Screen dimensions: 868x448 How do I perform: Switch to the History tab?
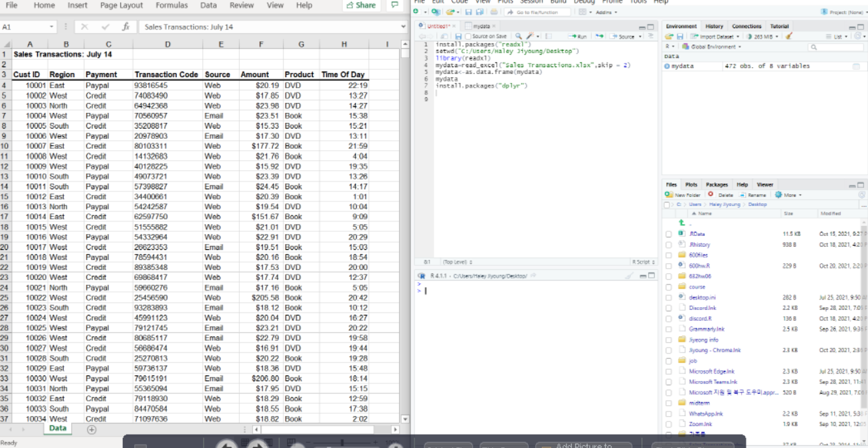point(714,27)
